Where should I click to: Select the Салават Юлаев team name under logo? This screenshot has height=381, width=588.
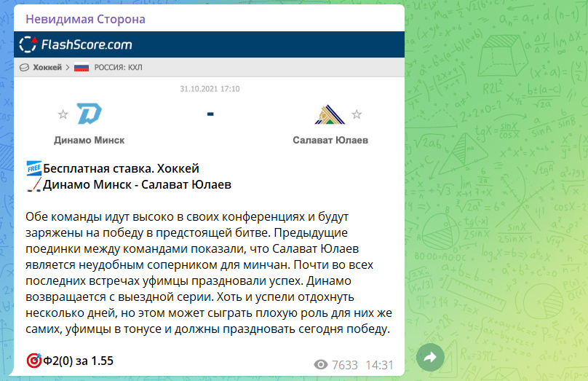pyautogui.click(x=330, y=140)
